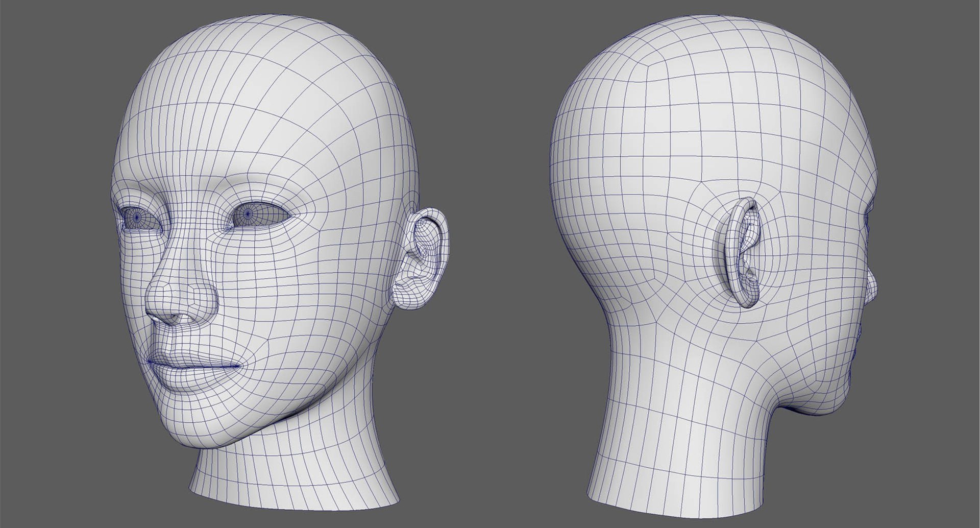Select the iris center farthest from the ear on front head

click(x=136, y=217)
